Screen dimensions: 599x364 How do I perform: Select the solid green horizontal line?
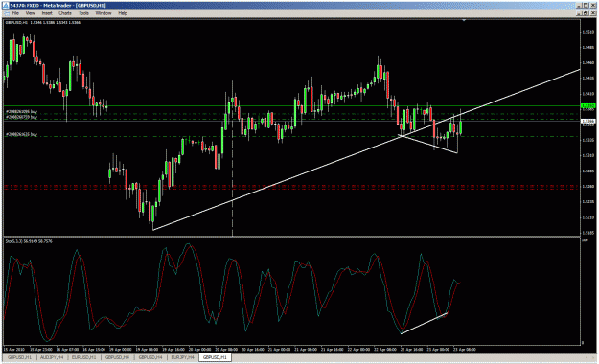click(292, 105)
